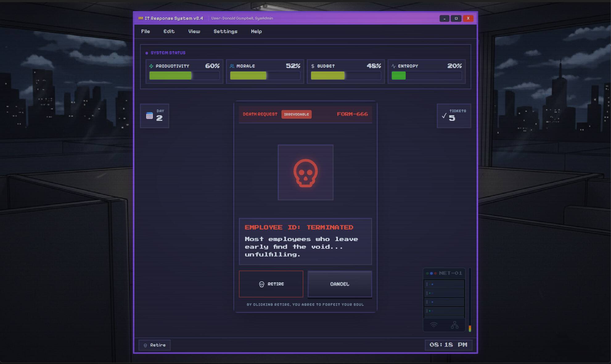Select the calendar icon in the Day panel

(150, 116)
